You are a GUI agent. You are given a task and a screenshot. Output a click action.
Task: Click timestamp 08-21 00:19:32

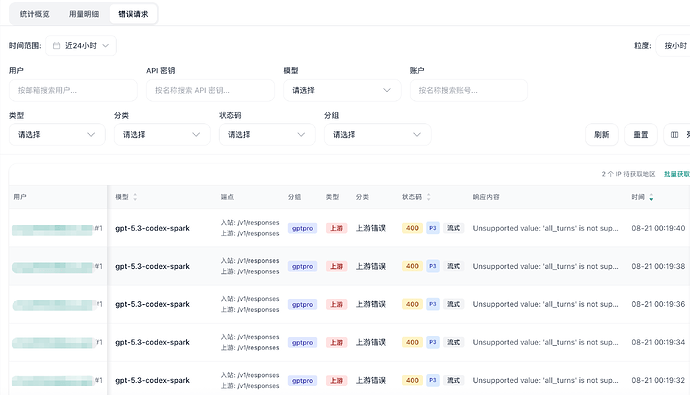tap(658, 380)
